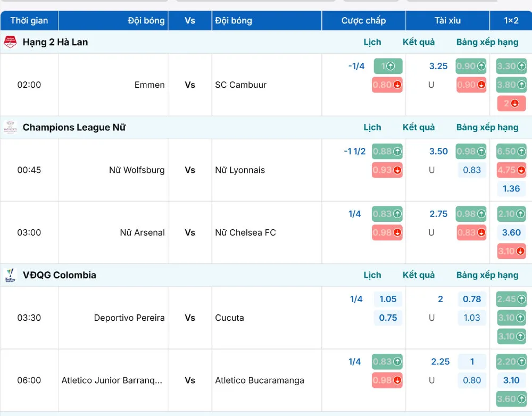
Task: Select red 4.75 odds in Wolfsburg match
Action: pyautogui.click(x=511, y=170)
